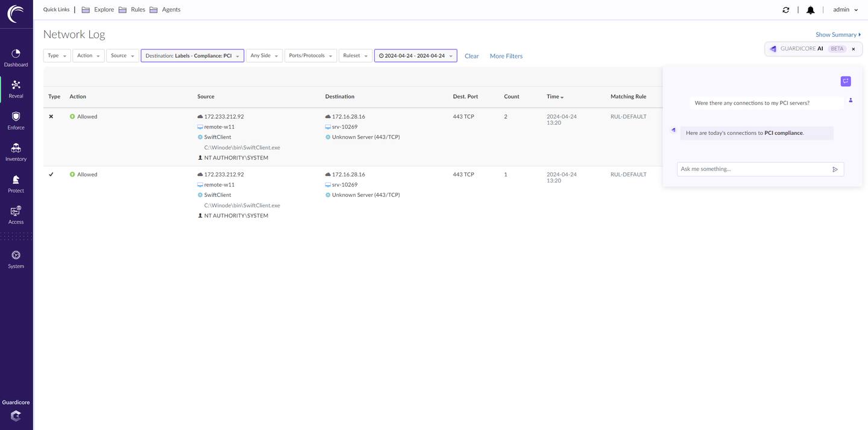Send message with the chat arrow icon
The image size is (868, 430).
click(835, 169)
